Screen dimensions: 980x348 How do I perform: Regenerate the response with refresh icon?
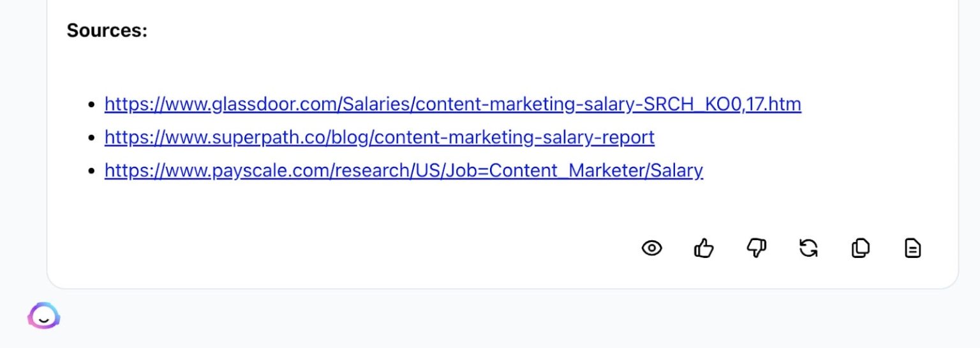tap(808, 248)
